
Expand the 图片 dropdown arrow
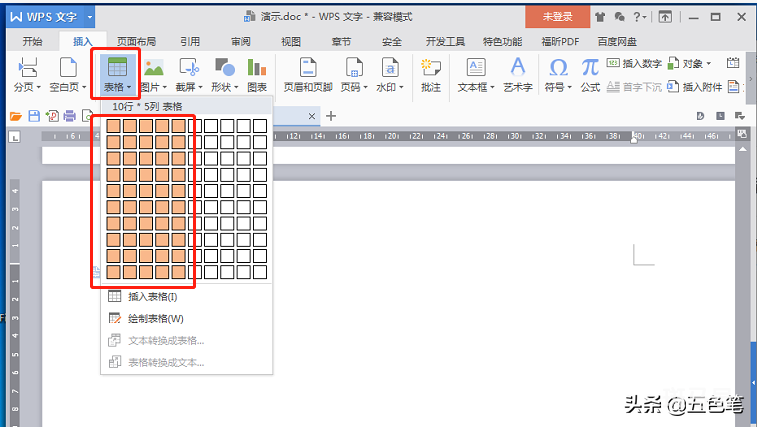point(165,87)
